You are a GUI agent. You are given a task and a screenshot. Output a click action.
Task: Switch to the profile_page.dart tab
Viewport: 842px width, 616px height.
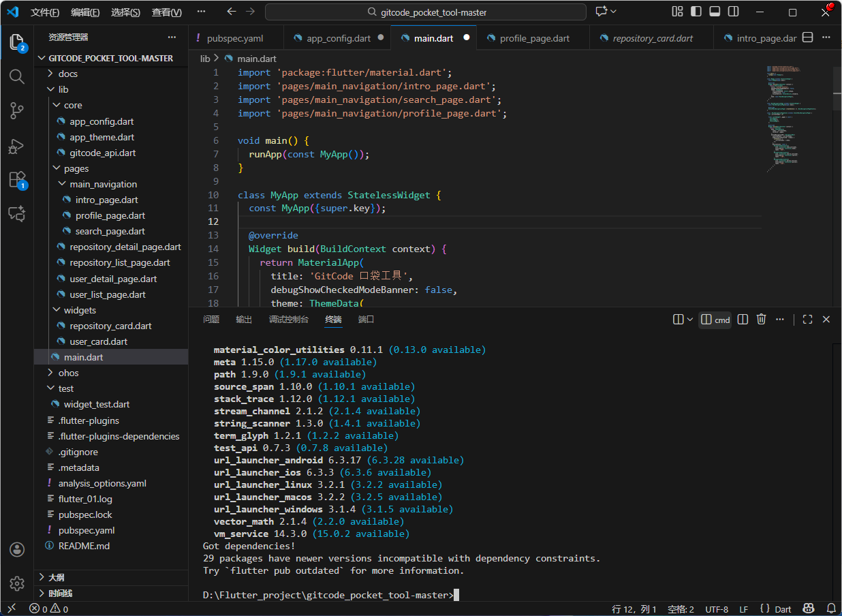pos(534,38)
